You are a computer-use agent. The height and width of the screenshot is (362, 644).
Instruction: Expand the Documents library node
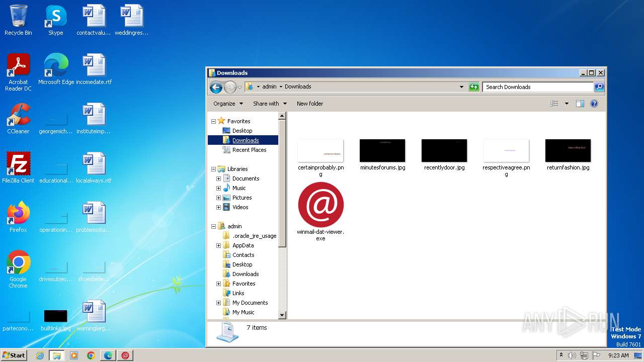[218, 178]
